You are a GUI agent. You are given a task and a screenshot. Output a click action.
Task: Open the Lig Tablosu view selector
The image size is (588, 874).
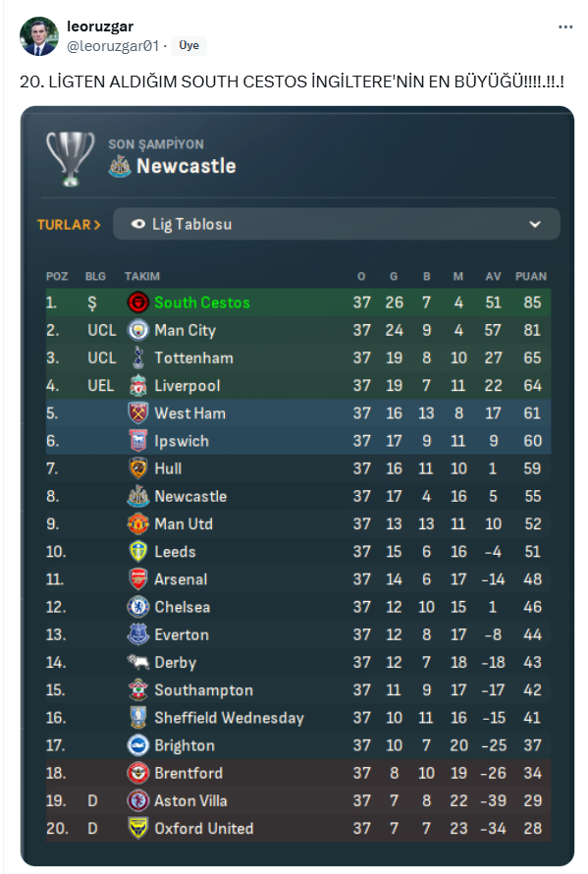[337, 224]
